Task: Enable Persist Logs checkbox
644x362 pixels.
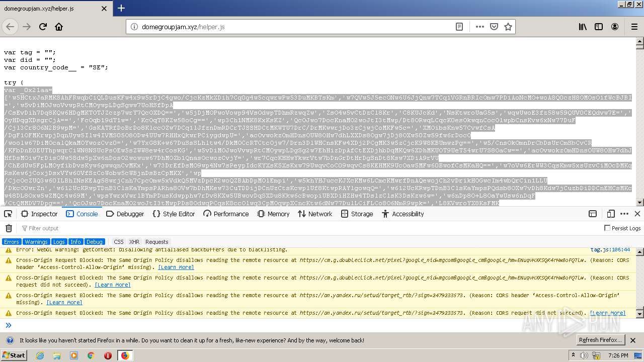Action: [607, 228]
